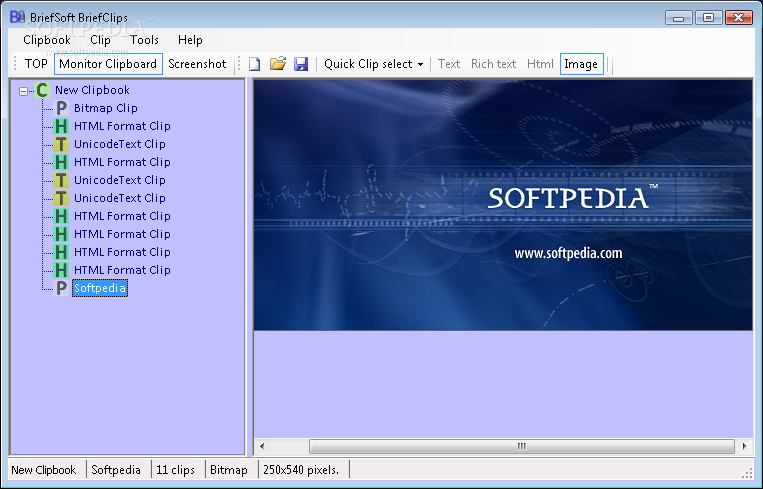Click the P icon beside Bitmap Clip
The image size is (763, 489).
click(x=61, y=108)
